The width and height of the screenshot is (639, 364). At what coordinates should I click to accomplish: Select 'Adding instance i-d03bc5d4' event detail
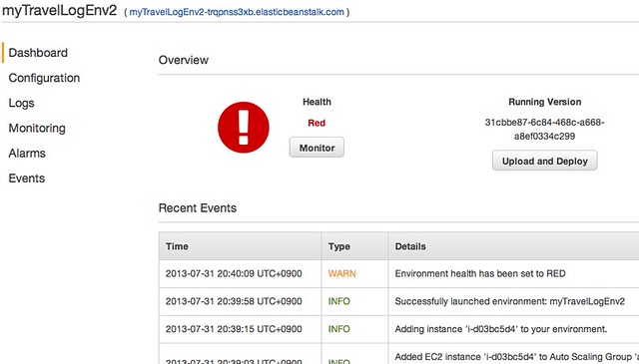click(x=501, y=329)
